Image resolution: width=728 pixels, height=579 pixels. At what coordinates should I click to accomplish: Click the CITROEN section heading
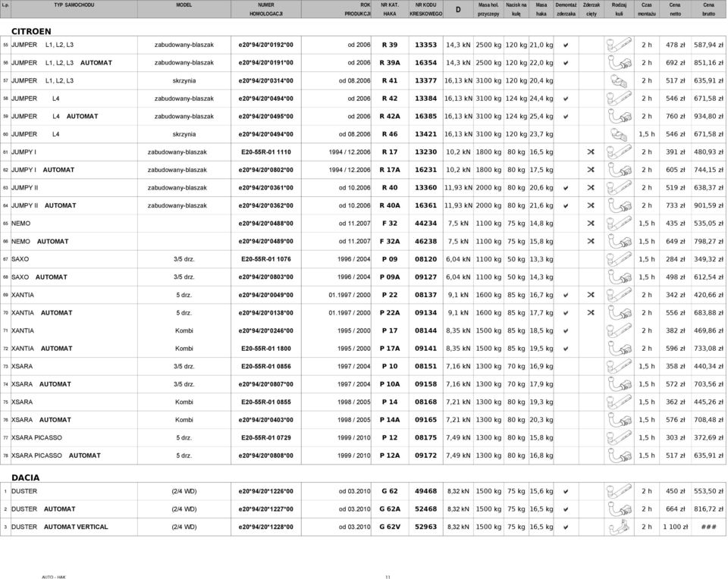[31, 32]
